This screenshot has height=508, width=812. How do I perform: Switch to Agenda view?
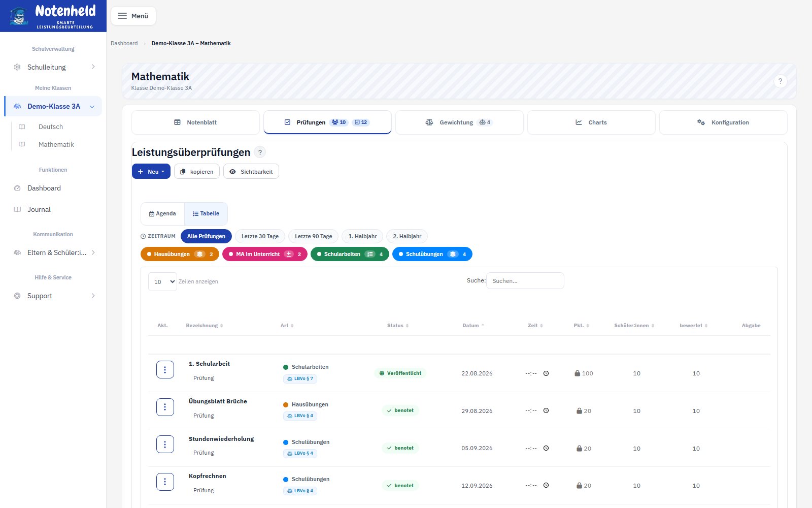tap(162, 214)
